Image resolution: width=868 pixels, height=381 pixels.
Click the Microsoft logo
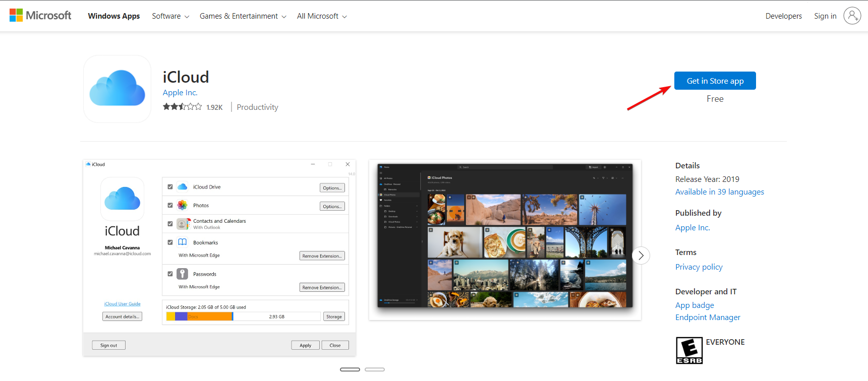point(40,16)
